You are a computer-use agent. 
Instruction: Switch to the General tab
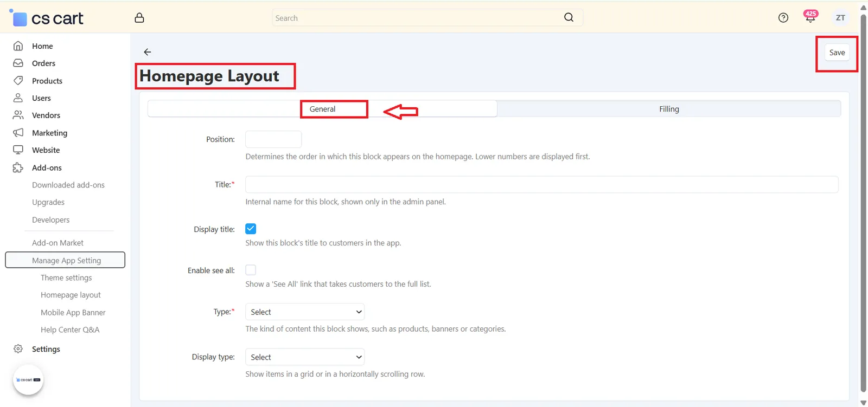322,109
